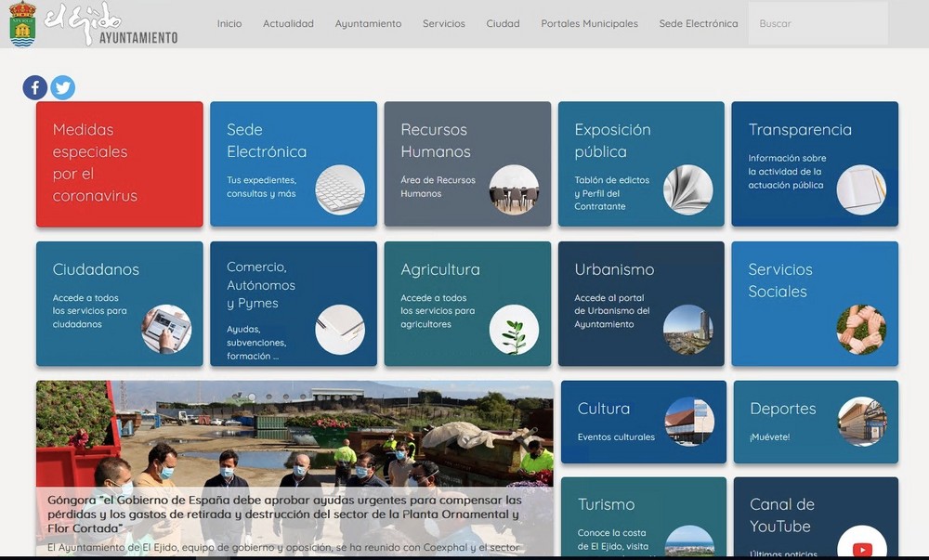Viewport: 929px width, 560px height.
Task: Open the Ayuntamiento menu item
Action: click(x=367, y=24)
